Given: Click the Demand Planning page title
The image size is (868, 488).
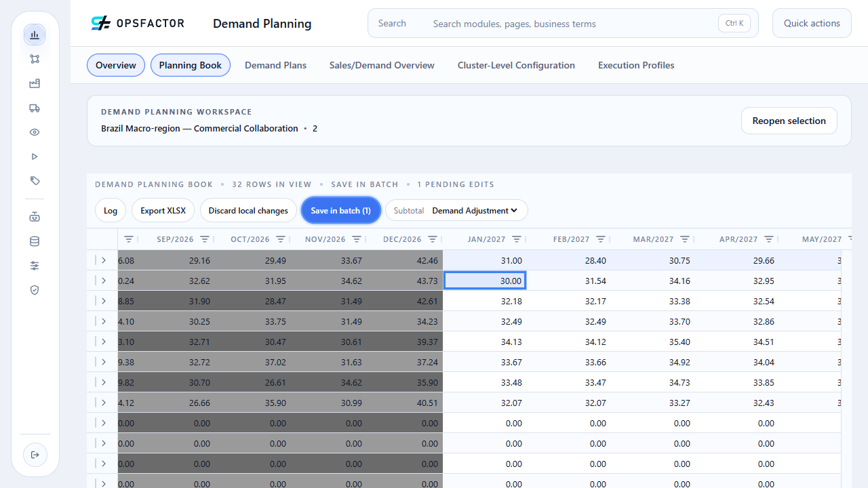Looking at the screenshot, I should point(262,24).
